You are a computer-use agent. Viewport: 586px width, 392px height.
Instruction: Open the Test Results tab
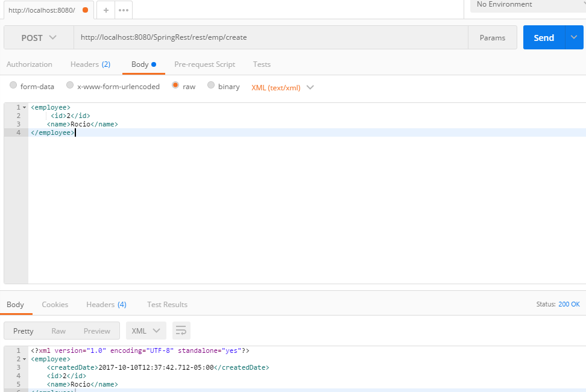point(167,305)
